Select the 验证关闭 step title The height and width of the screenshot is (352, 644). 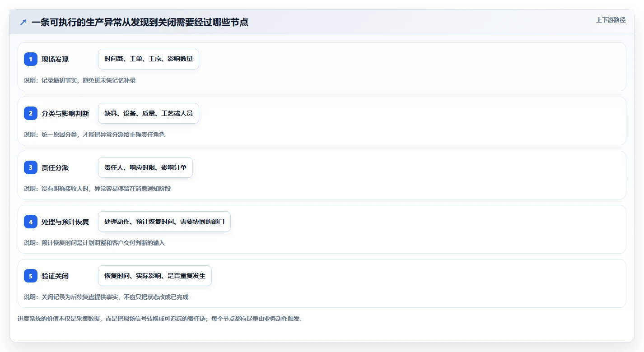(x=55, y=276)
